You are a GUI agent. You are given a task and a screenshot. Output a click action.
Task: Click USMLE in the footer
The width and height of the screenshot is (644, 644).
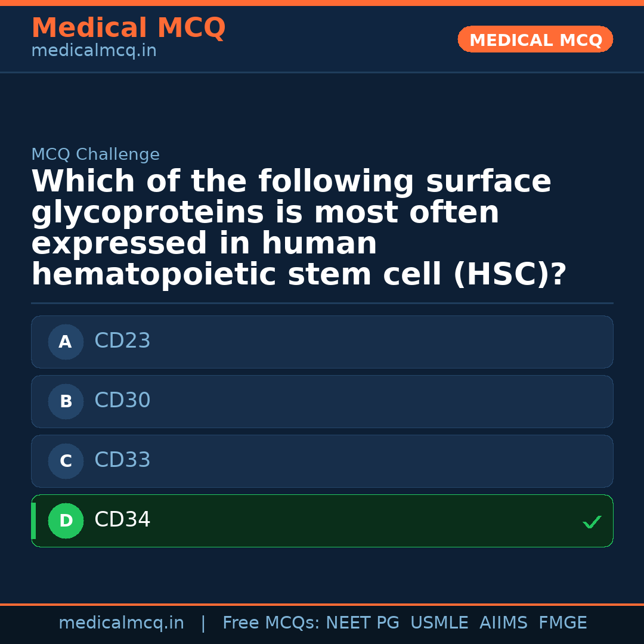click(439, 623)
